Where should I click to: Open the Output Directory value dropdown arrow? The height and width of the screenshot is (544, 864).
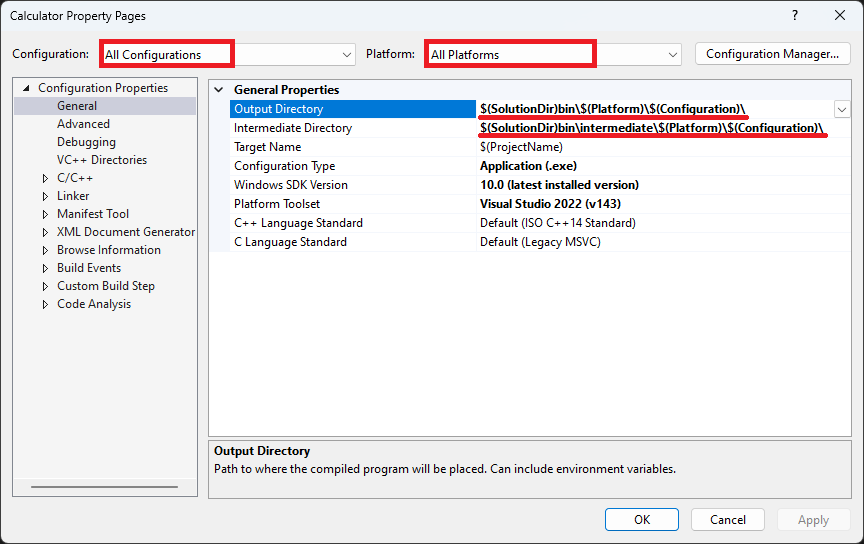pyautogui.click(x=841, y=110)
